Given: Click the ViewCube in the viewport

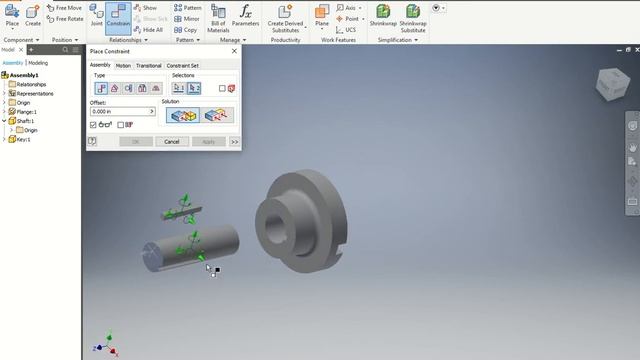Looking at the screenshot, I should [612, 84].
